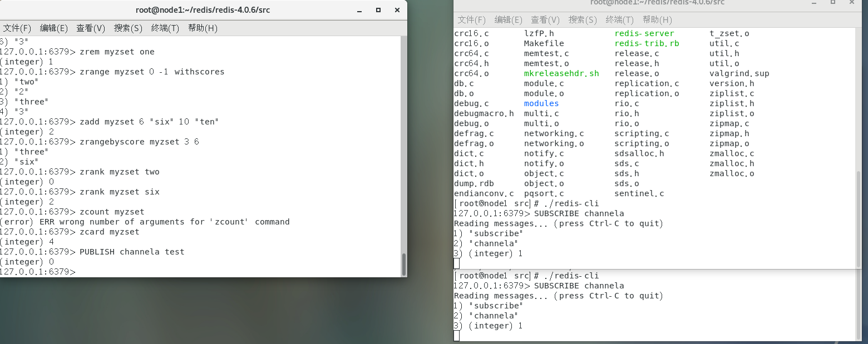Click the modules directory name
The height and width of the screenshot is (344, 868).
[x=541, y=103]
